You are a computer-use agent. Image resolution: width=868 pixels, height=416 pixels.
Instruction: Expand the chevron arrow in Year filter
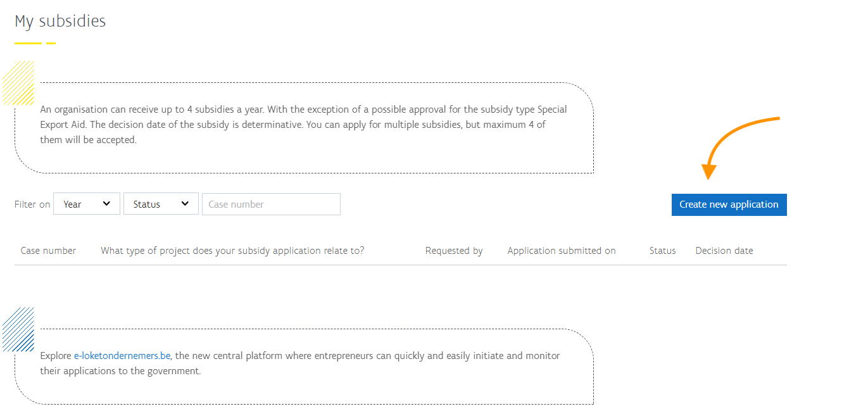tap(106, 204)
